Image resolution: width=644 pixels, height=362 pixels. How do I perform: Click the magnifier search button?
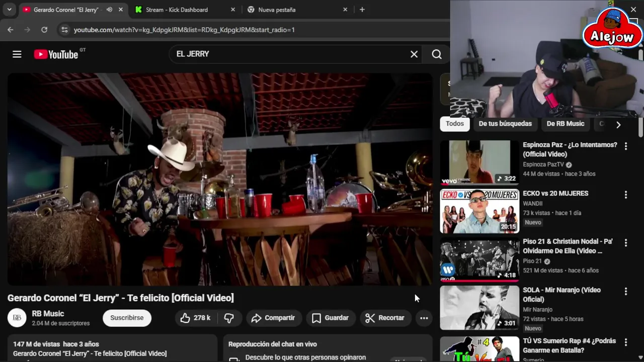tap(437, 54)
